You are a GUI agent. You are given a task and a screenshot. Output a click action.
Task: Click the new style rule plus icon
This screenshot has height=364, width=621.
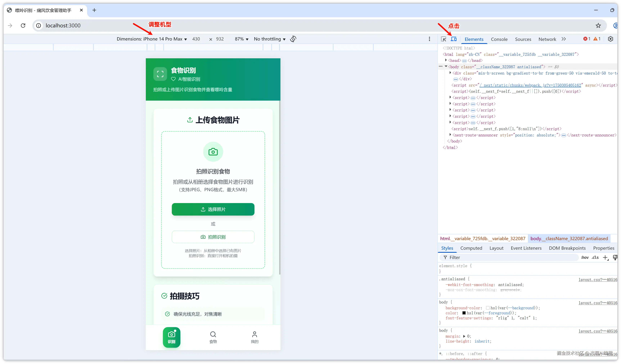(605, 258)
